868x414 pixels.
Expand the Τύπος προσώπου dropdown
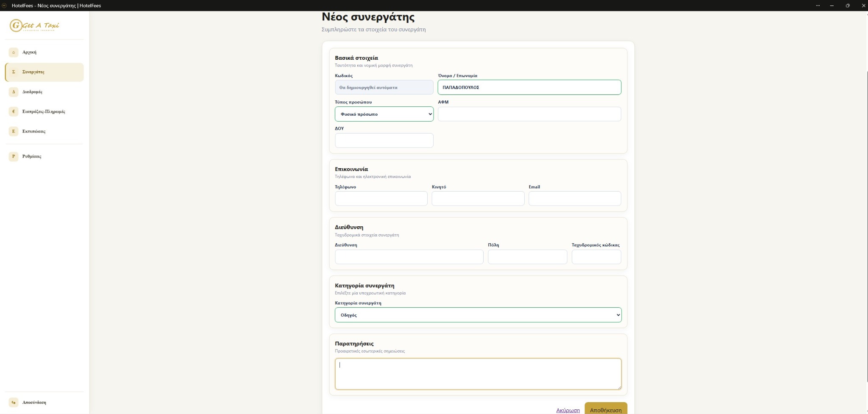tap(384, 114)
